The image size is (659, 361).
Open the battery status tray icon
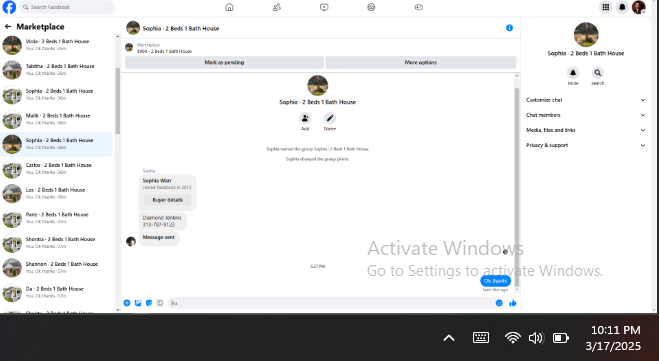coord(561,338)
